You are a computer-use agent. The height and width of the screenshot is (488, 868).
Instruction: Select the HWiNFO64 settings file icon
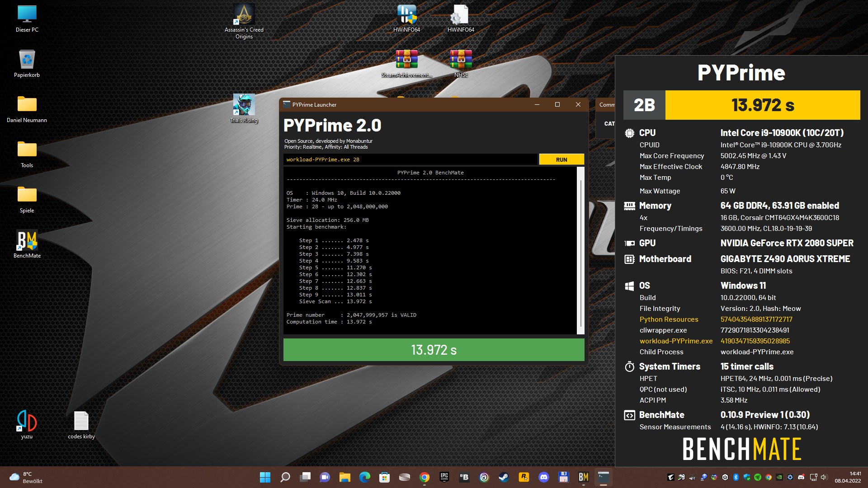[x=461, y=19]
